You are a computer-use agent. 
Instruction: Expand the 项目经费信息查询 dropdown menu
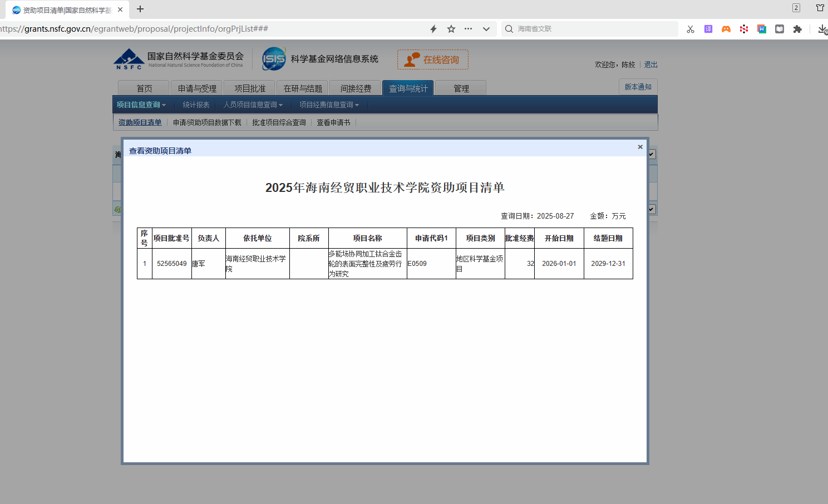(x=329, y=105)
